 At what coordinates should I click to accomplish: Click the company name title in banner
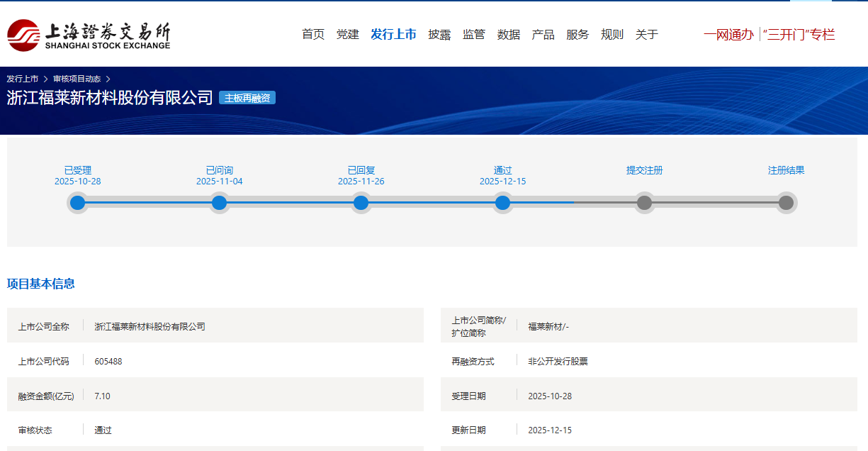click(x=110, y=98)
